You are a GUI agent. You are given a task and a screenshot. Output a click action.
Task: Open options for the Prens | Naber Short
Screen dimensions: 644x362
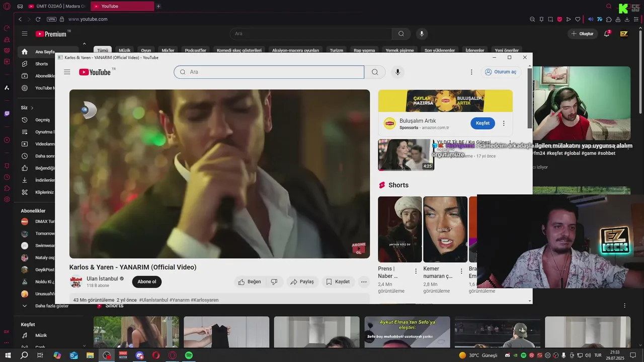(x=416, y=271)
